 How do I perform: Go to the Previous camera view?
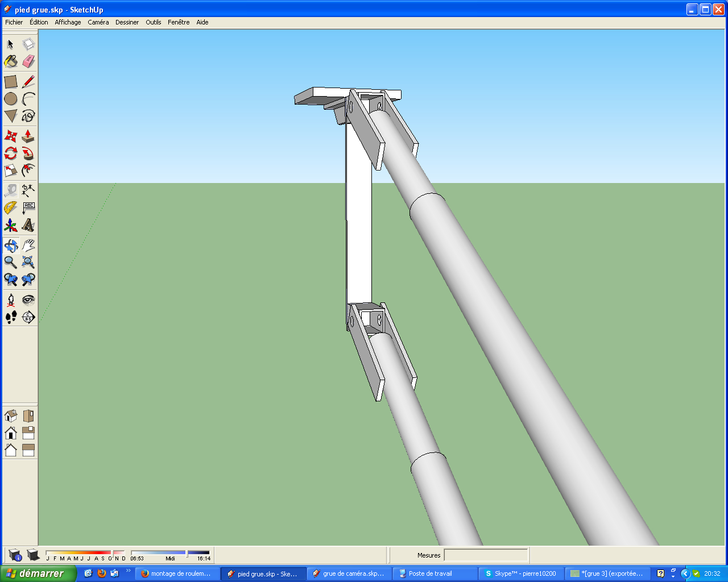11,280
